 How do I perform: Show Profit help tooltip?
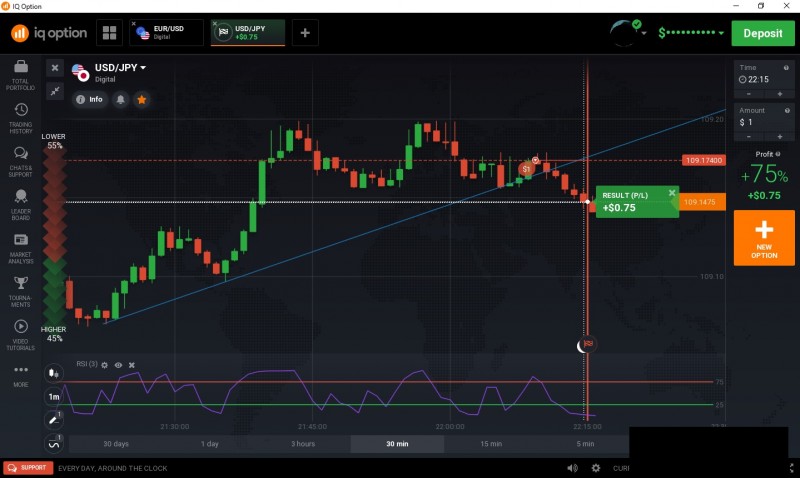[x=778, y=154]
